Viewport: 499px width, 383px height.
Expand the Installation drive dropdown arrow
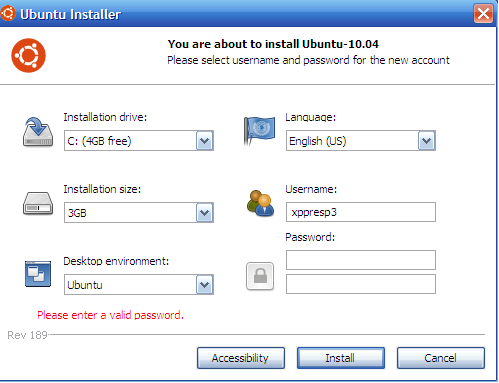(x=205, y=141)
